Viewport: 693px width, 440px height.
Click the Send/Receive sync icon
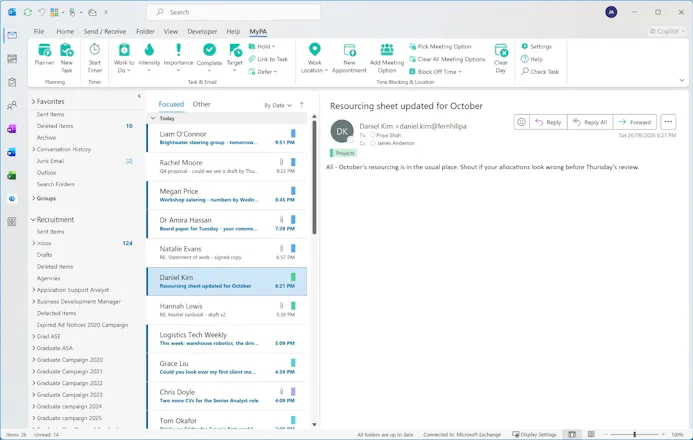(27, 12)
